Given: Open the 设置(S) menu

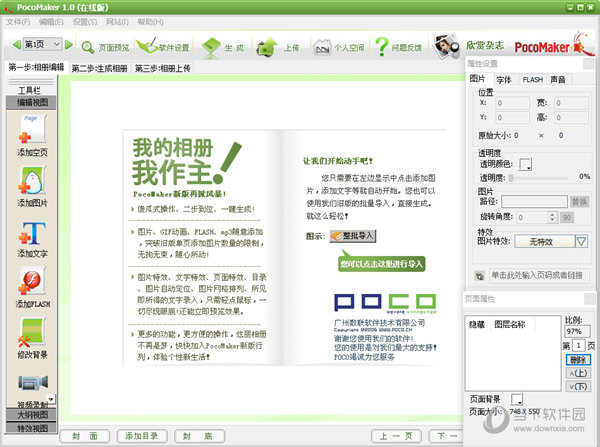Looking at the screenshot, I should coord(85,22).
